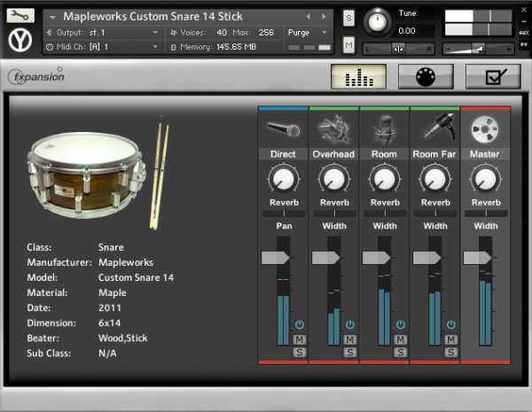This screenshot has width=532, height=412.
Task: Click the header volume slider
Action: 479,49
